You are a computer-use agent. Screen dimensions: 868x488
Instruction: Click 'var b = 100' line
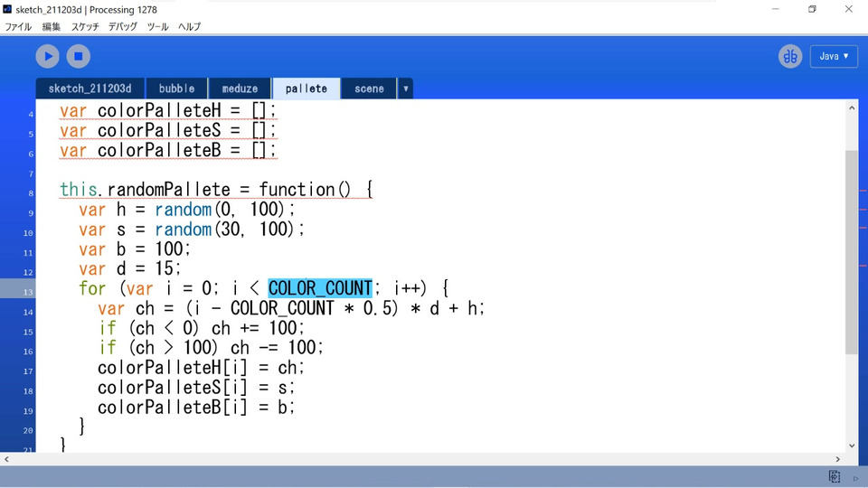pyautogui.click(x=135, y=249)
